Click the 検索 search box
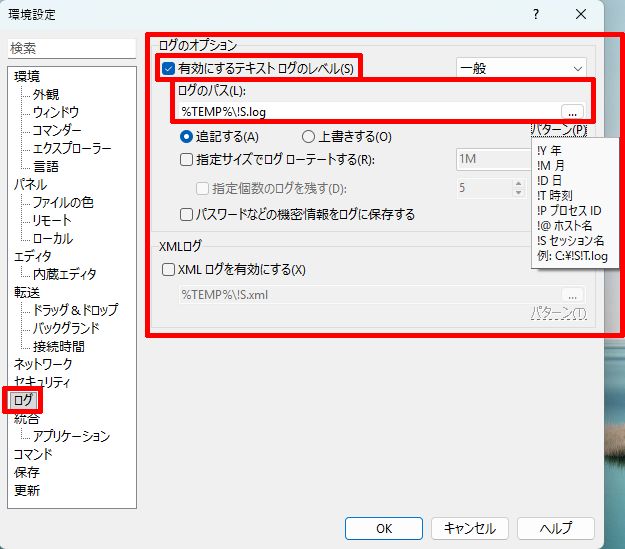This screenshot has height=549, width=625. click(71, 48)
